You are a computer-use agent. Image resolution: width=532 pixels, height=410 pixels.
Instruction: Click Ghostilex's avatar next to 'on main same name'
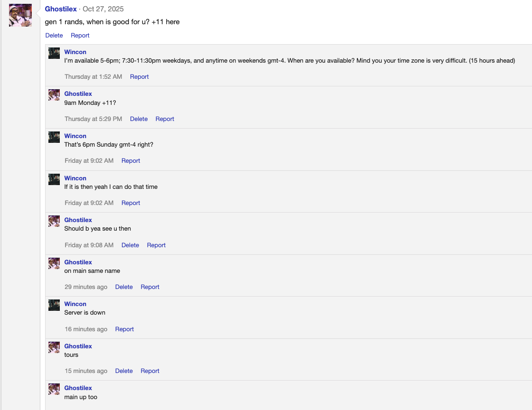(x=54, y=263)
